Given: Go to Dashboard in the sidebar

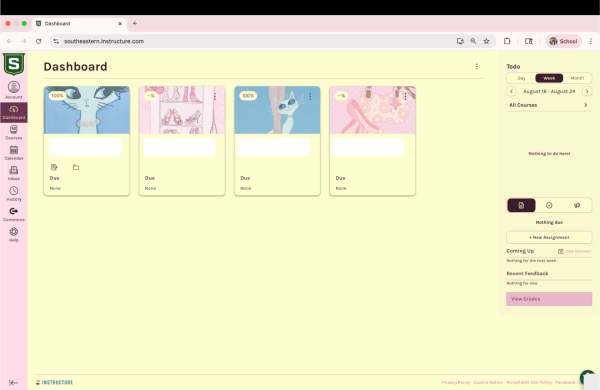Looking at the screenshot, I should pyautogui.click(x=14, y=112).
